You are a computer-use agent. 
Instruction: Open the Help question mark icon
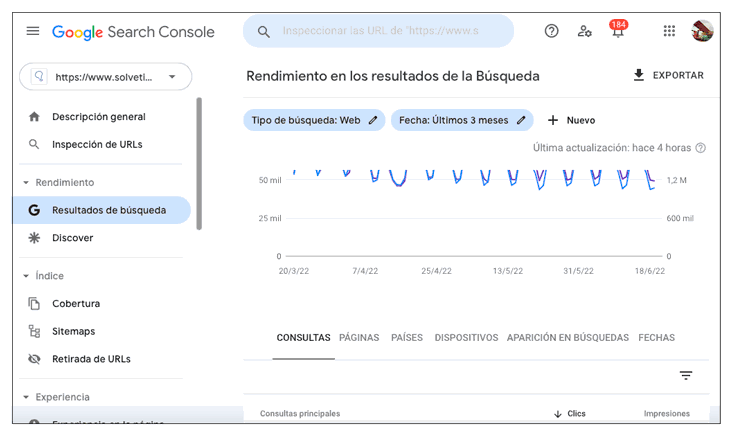(551, 31)
